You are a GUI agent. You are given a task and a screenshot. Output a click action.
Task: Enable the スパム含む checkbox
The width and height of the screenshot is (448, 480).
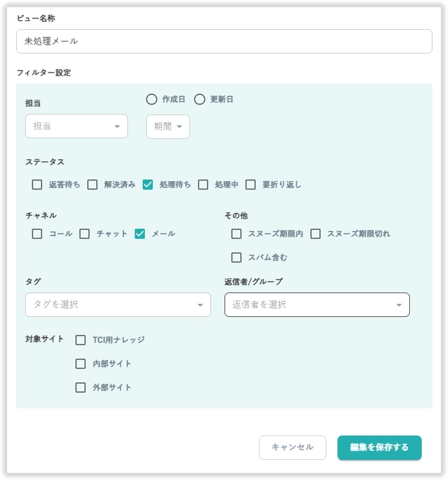click(x=237, y=257)
